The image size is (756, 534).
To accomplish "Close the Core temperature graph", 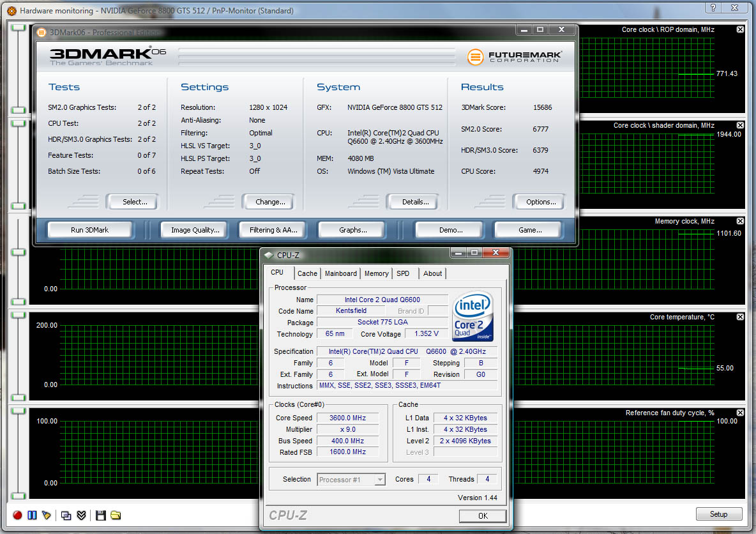I will [x=740, y=317].
